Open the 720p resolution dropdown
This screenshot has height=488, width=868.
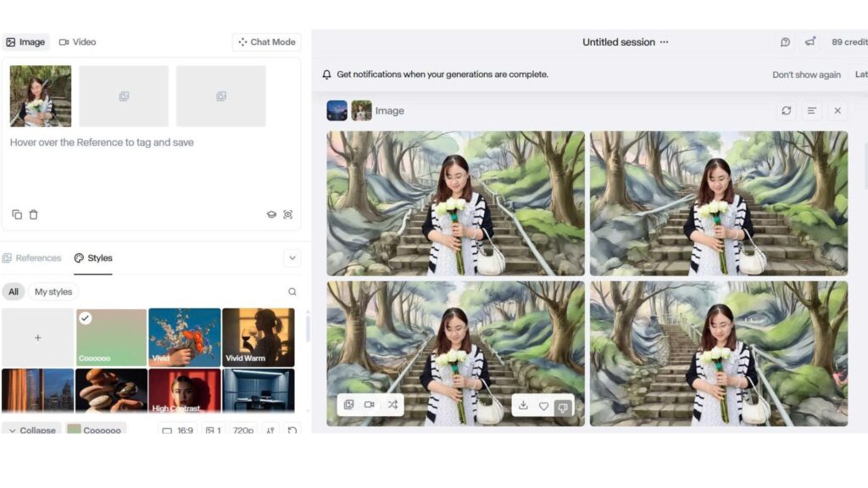pyautogui.click(x=243, y=430)
